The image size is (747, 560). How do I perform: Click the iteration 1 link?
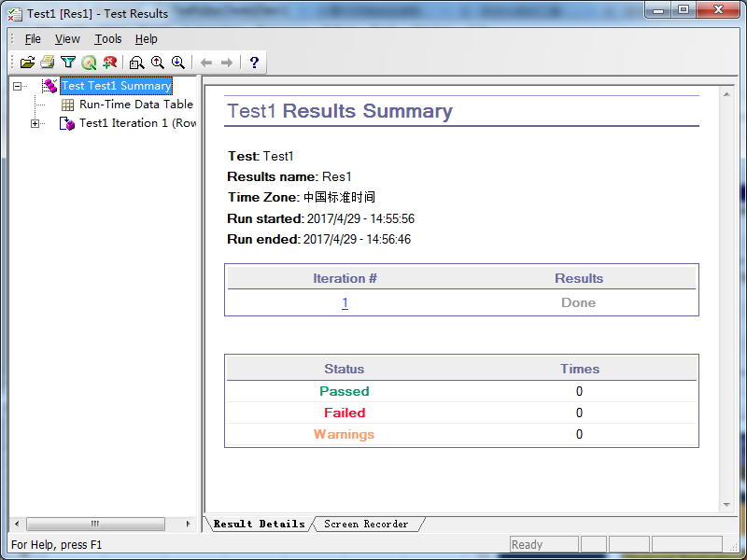click(345, 303)
